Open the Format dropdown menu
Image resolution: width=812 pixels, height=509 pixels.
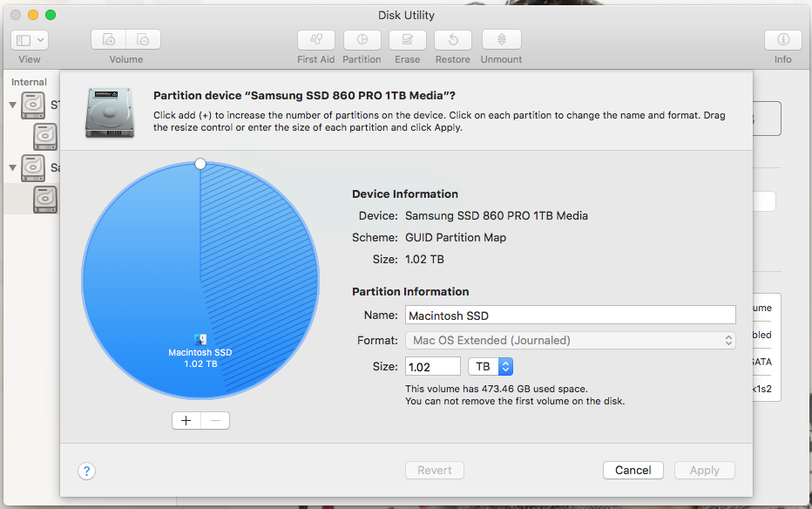[570, 340]
